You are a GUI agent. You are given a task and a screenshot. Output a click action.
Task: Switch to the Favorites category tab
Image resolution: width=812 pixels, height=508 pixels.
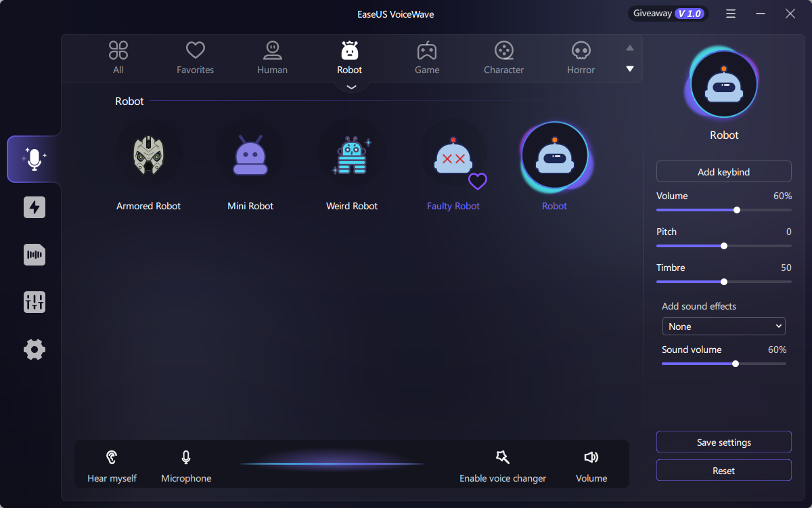[x=196, y=58]
